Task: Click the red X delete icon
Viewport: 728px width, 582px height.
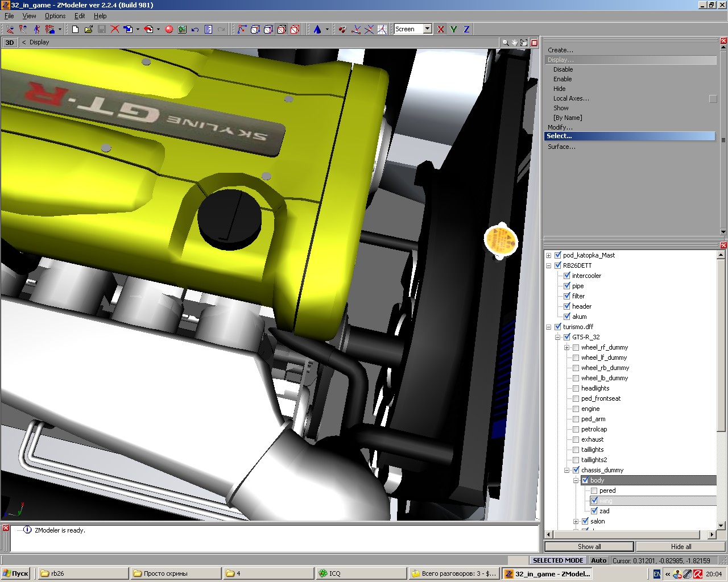Action: (115, 29)
